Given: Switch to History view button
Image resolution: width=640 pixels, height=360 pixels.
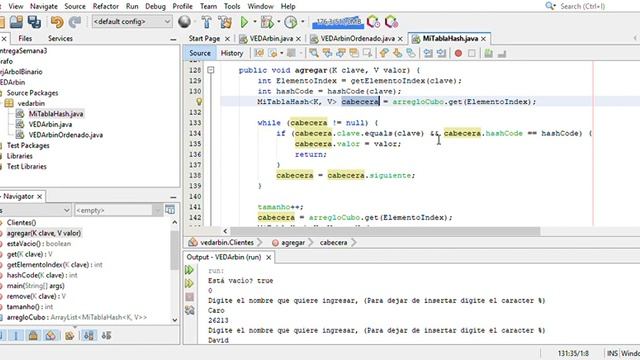Looking at the screenshot, I should click(232, 53).
